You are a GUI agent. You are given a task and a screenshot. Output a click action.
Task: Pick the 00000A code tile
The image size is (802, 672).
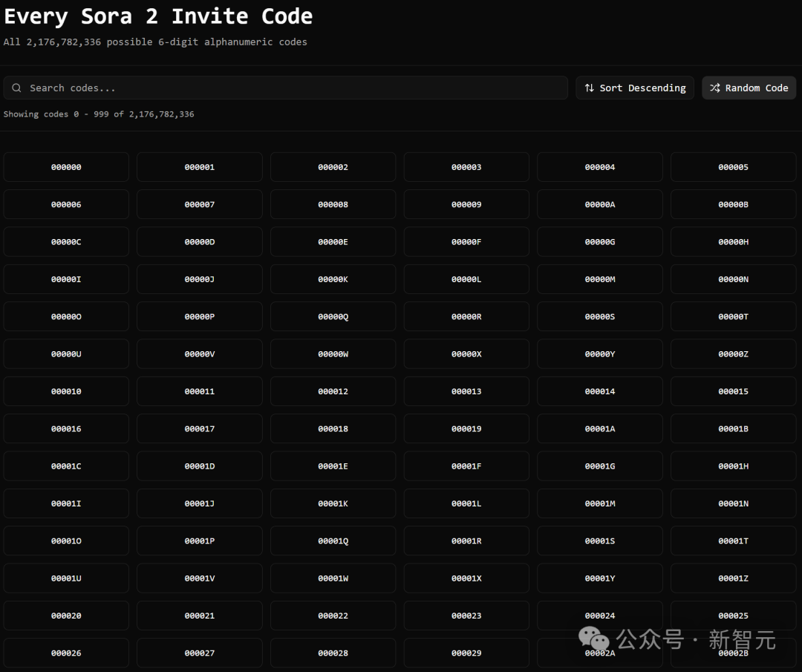click(600, 204)
